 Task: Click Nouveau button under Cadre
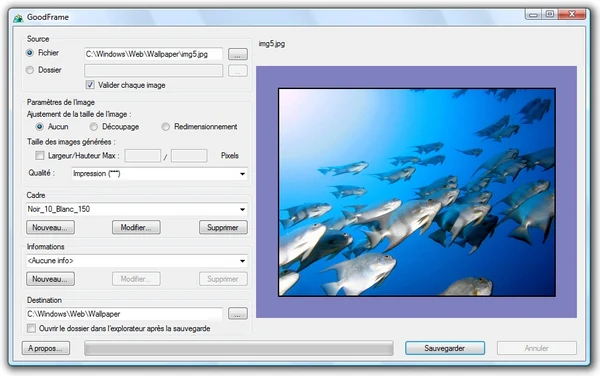(x=50, y=228)
